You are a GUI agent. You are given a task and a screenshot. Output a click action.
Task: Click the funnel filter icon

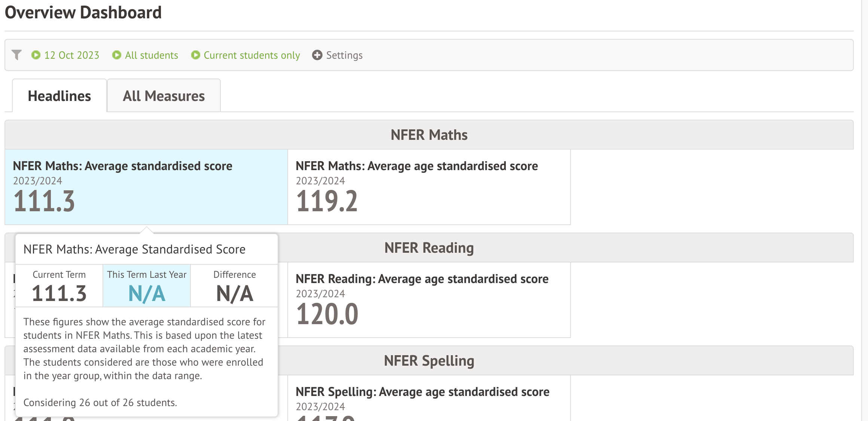click(16, 55)
